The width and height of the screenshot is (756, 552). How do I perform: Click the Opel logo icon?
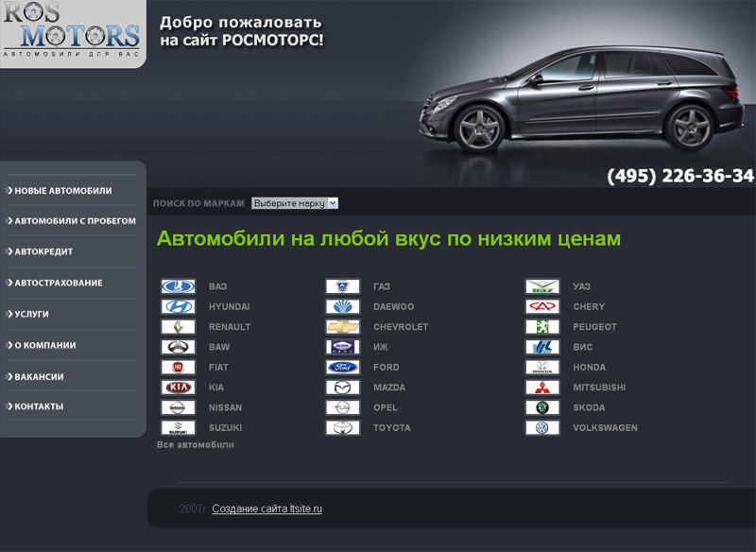pyautogui.click(x=343, y=407)
